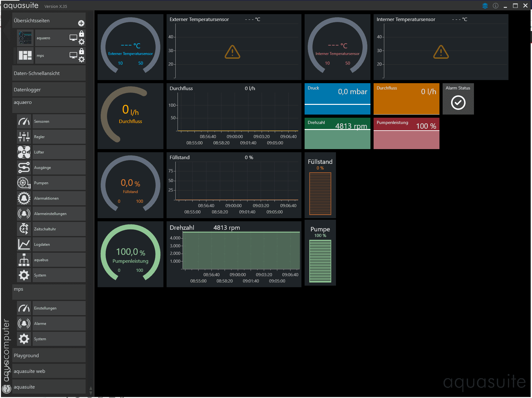The height and width of the screenshot is (398, 532).
Task: Click the Sensoren gauge icon
Action: coord(24,121)
